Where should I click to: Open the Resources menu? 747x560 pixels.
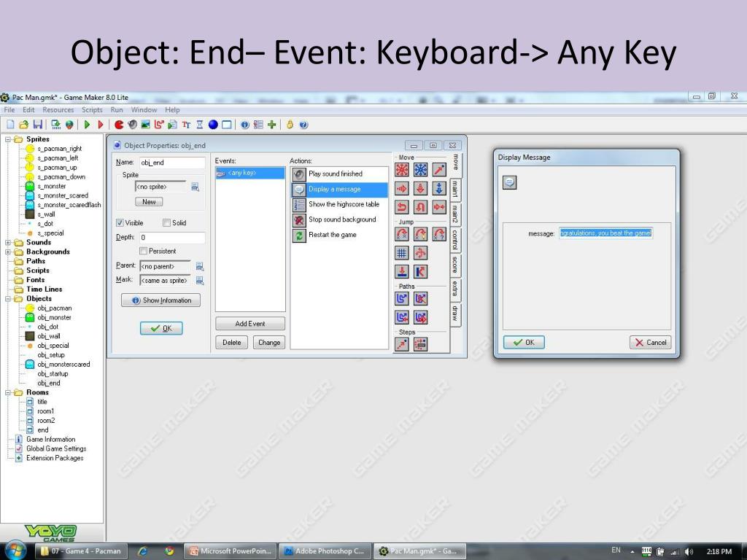click(x=58, y=110)
